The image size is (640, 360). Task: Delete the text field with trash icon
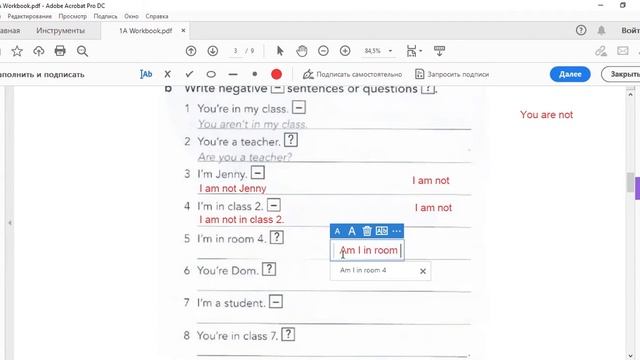pos(367,231)
